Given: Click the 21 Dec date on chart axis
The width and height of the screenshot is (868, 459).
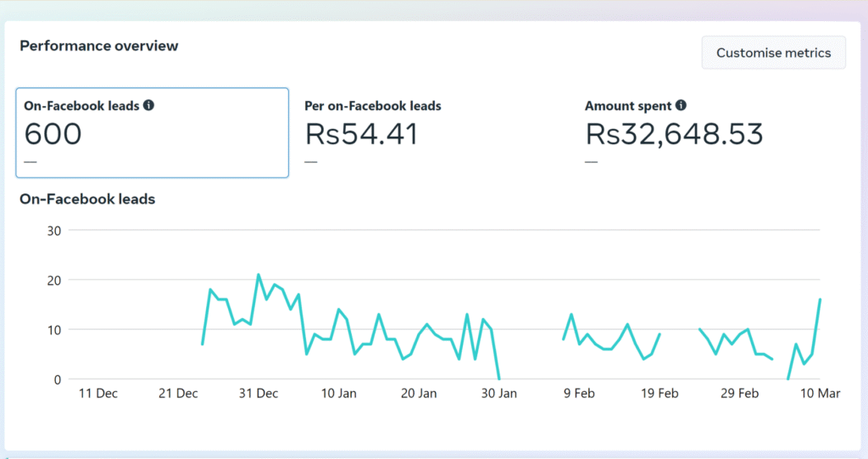Looking at the screenshot, I should (178, 394).
